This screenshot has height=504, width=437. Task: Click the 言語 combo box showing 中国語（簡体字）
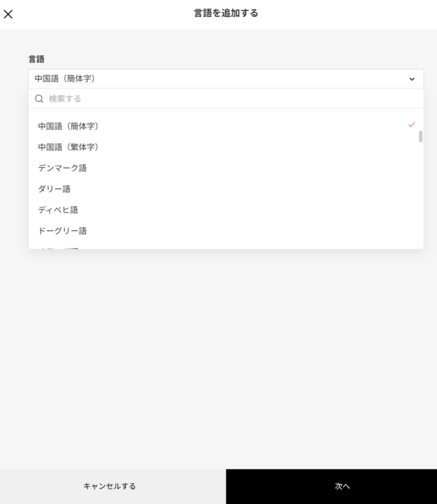click(217, 79)
